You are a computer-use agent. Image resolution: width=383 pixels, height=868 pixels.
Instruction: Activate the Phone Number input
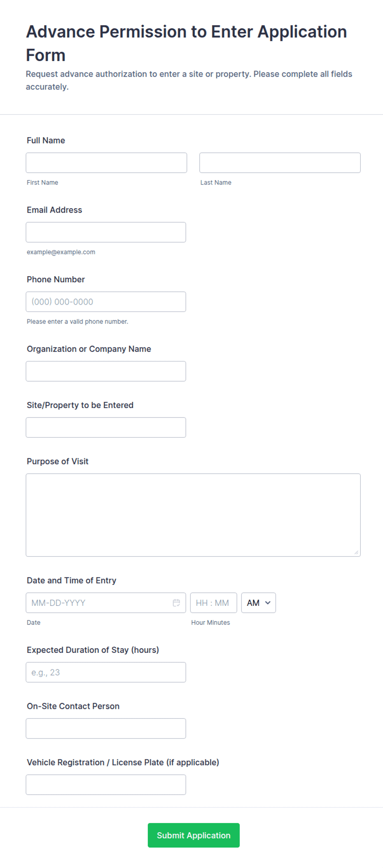coord(106,302)
